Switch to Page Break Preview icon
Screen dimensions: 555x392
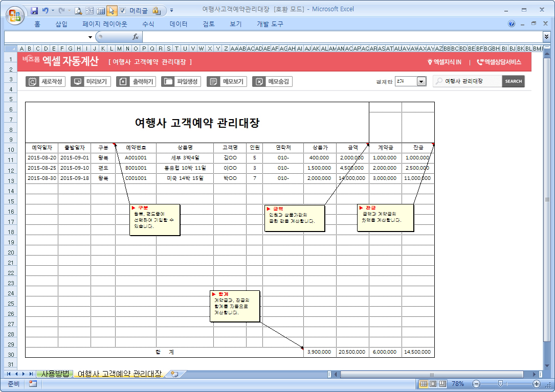point(443,384)
